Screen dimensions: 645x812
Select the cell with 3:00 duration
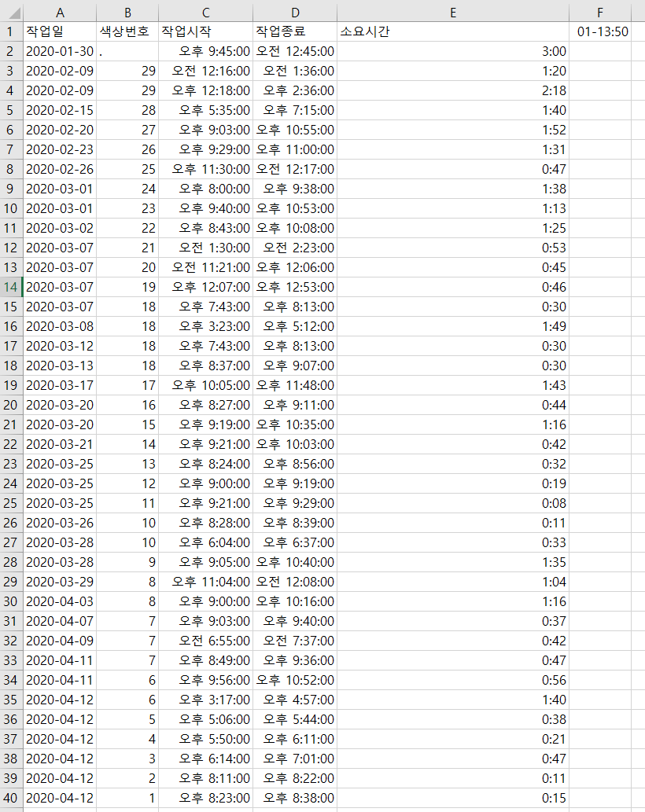(x=453, y=51)
